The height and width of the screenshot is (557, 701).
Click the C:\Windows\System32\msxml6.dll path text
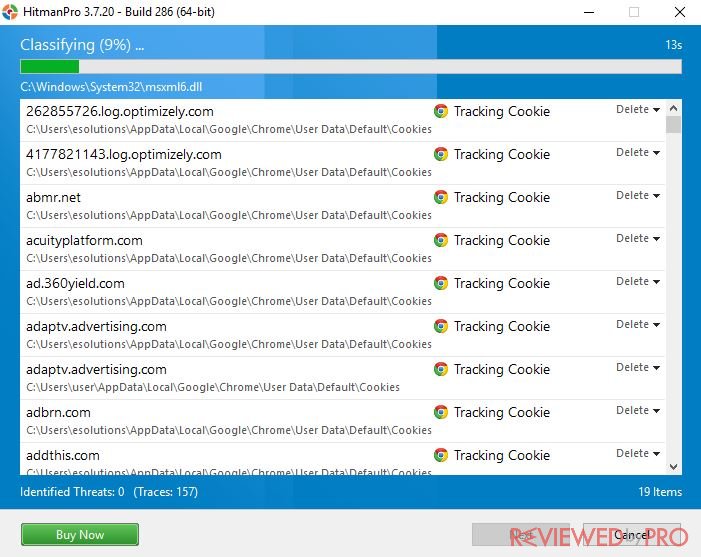[x=111, y=87]
